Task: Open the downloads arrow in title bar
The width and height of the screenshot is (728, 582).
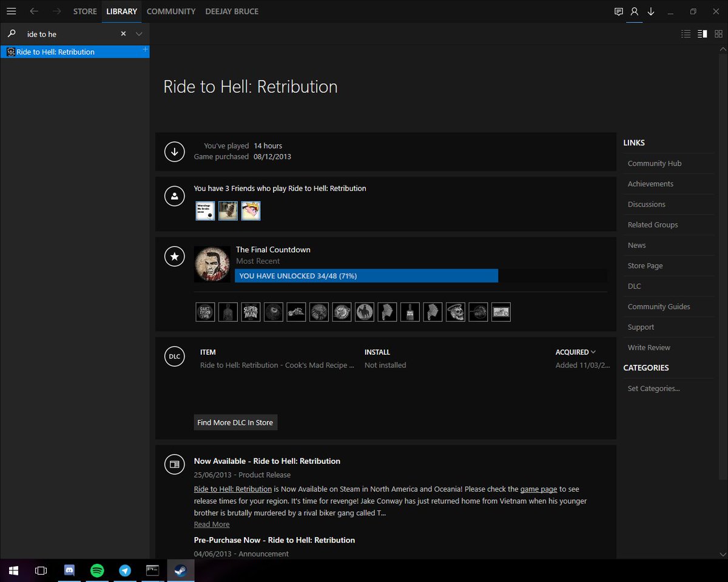Action: point(651,12)
